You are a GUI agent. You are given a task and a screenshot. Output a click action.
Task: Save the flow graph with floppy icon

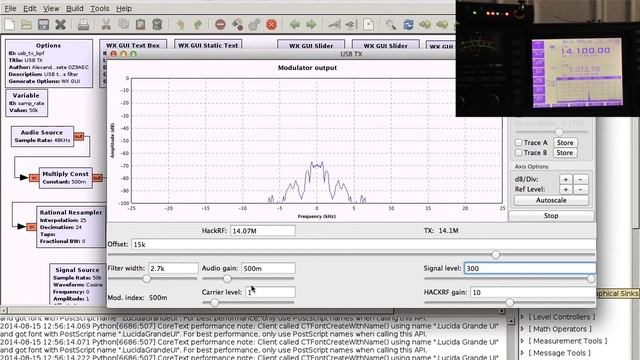(43, 24)
